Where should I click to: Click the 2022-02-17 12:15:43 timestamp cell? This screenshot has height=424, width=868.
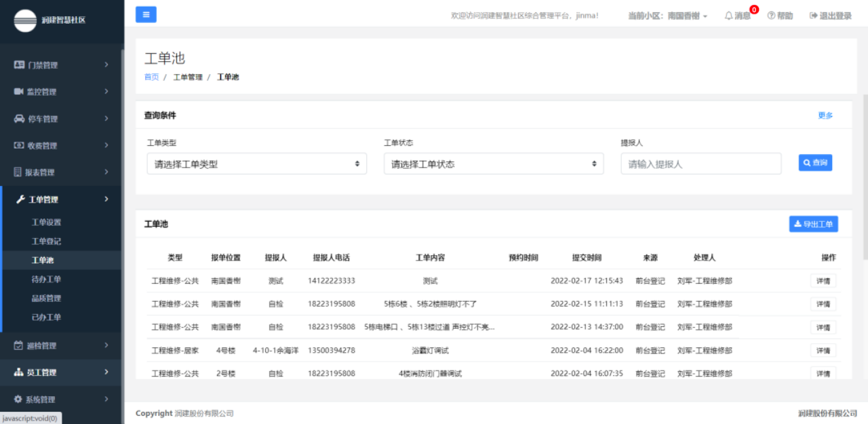(587, 281)
